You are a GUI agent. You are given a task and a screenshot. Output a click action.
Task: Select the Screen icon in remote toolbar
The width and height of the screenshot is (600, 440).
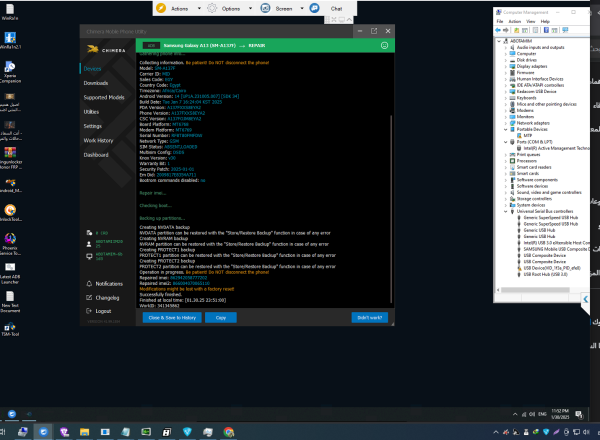(x=265, y=8)
